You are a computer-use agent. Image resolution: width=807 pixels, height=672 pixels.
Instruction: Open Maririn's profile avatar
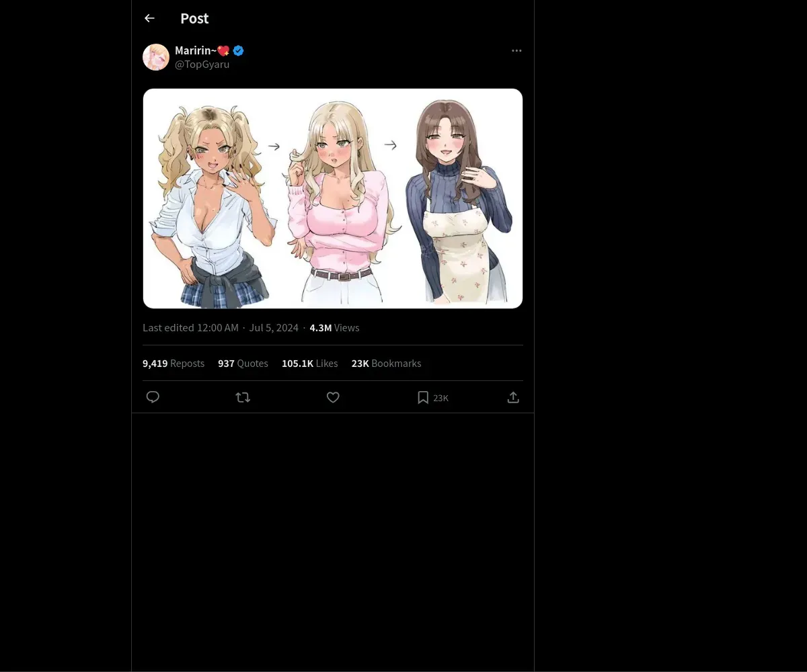[x=156, y=57]
